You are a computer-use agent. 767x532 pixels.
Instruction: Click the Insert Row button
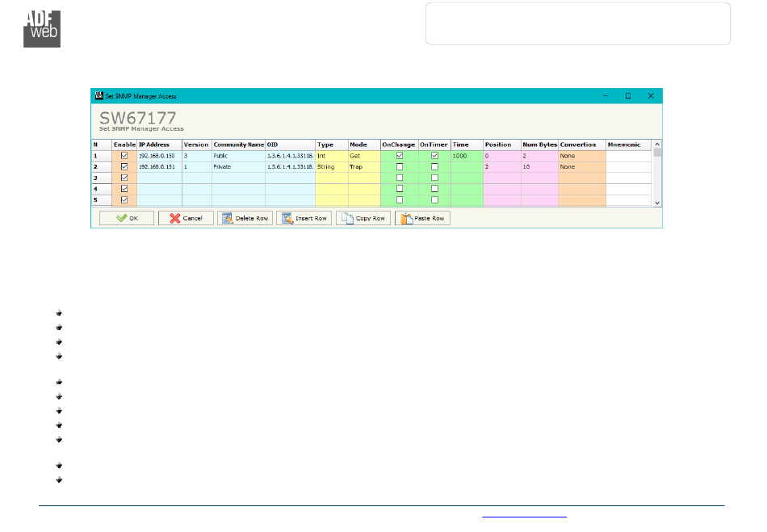[x=304, y=219]
